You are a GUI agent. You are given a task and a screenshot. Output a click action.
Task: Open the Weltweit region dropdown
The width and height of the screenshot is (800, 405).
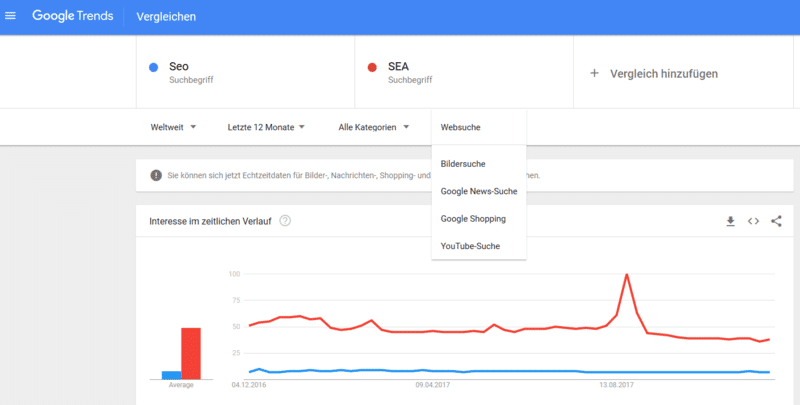(x=173, y=128)
